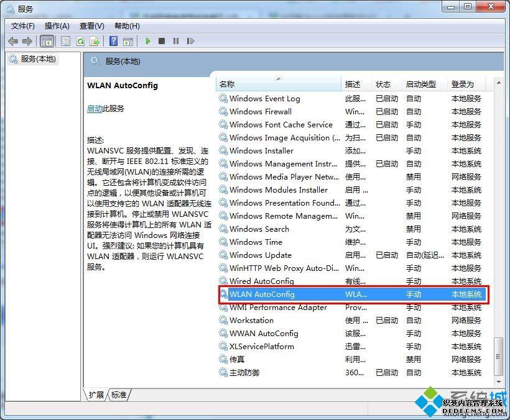Image resolution: width=510 pixels, height=420 pixels.
Task: Click the gear icon beside WWAN AutoConfig
Action: pyautogui.click(x=223, y=333)
